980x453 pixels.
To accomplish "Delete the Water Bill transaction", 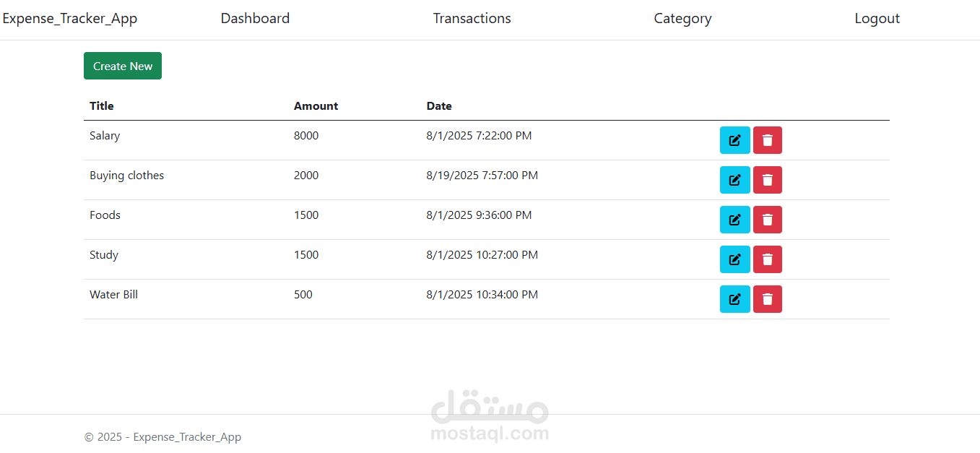I will pos(767,299).
